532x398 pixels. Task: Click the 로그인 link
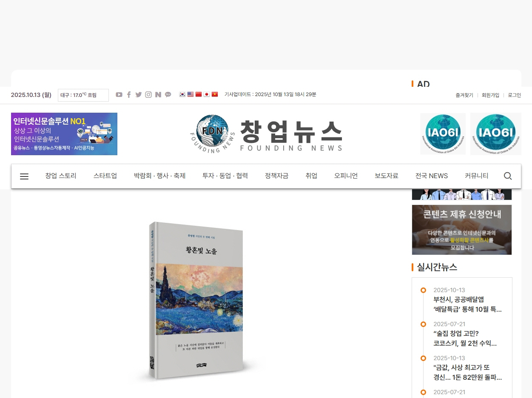pos(514,95)
